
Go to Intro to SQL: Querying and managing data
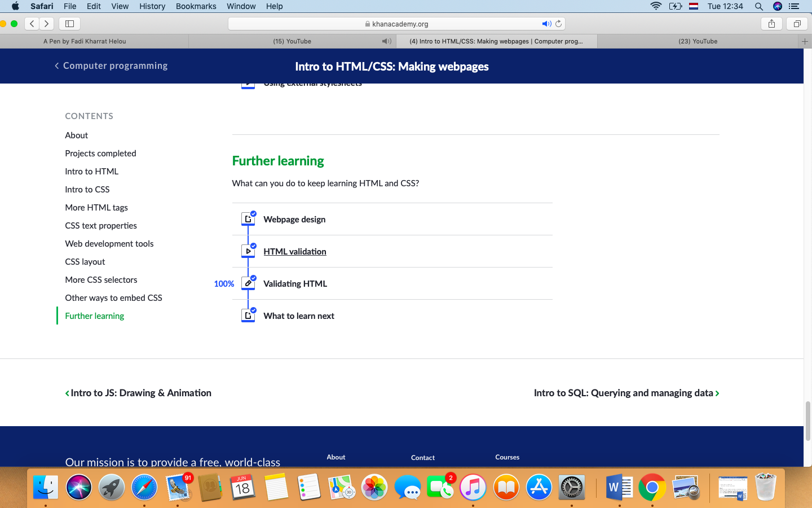click(626, 393)
